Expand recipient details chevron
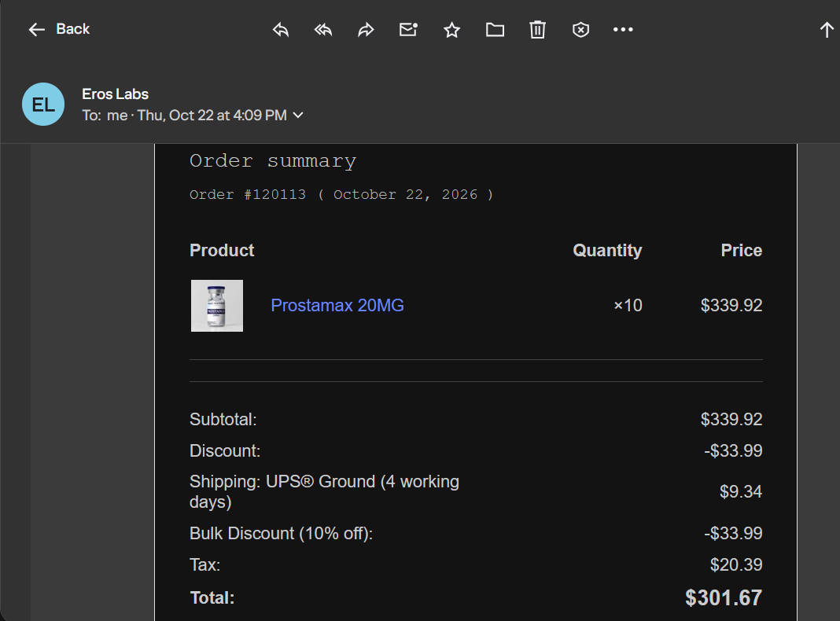Viewport: 840px width, 621px height. click(x=298, y=115)
